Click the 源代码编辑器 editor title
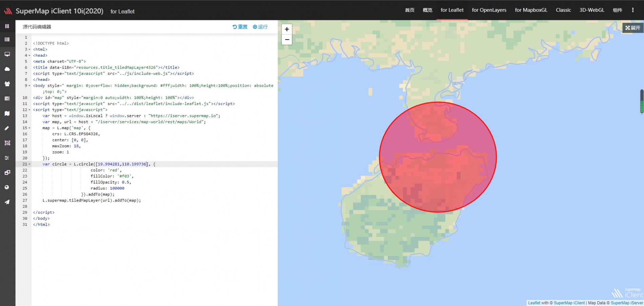This screenshot has height=306, width=644. (37, 27)
